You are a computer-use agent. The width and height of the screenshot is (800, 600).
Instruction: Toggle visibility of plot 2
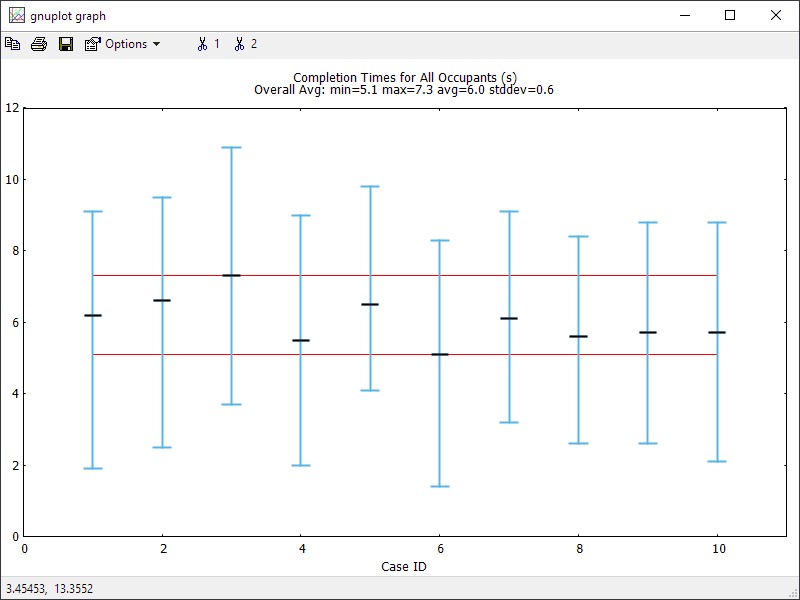click(x=245, y=44)
